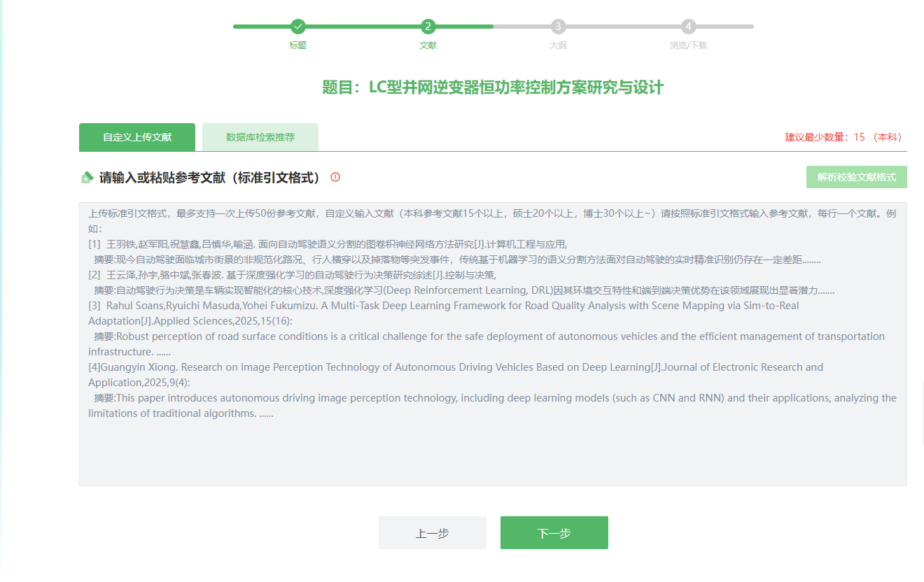The height and width of the screenshot is (582, 924).
Task: Proceed with the 下一步 button
Action: [x=554, y=533]
